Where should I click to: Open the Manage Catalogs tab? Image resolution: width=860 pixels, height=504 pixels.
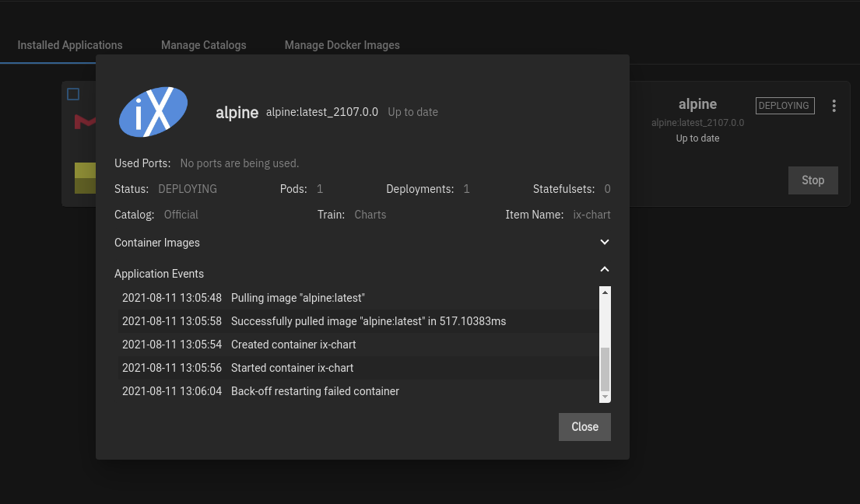pos(203,45)
